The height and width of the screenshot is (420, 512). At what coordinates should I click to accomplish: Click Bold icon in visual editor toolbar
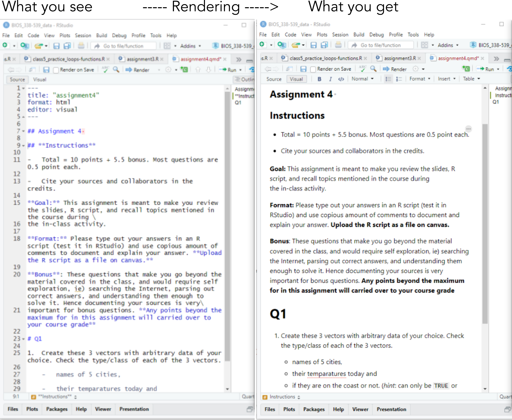click(x=319, y=79)
